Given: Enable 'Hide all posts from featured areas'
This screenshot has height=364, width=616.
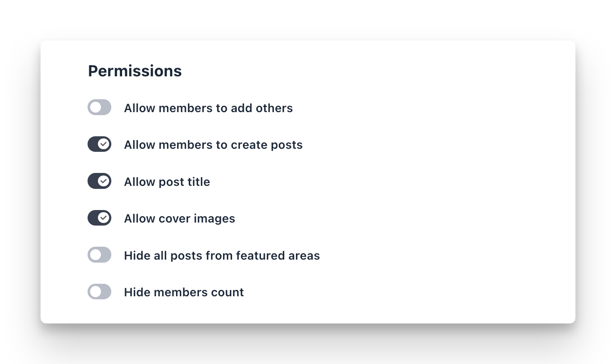Looking at the screenshot, I should (x=99, y=255).
